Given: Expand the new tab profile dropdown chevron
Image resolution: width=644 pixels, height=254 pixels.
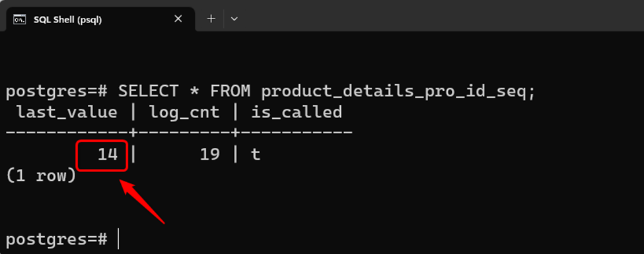Looking at the screenshot, I should pos(234,19).
